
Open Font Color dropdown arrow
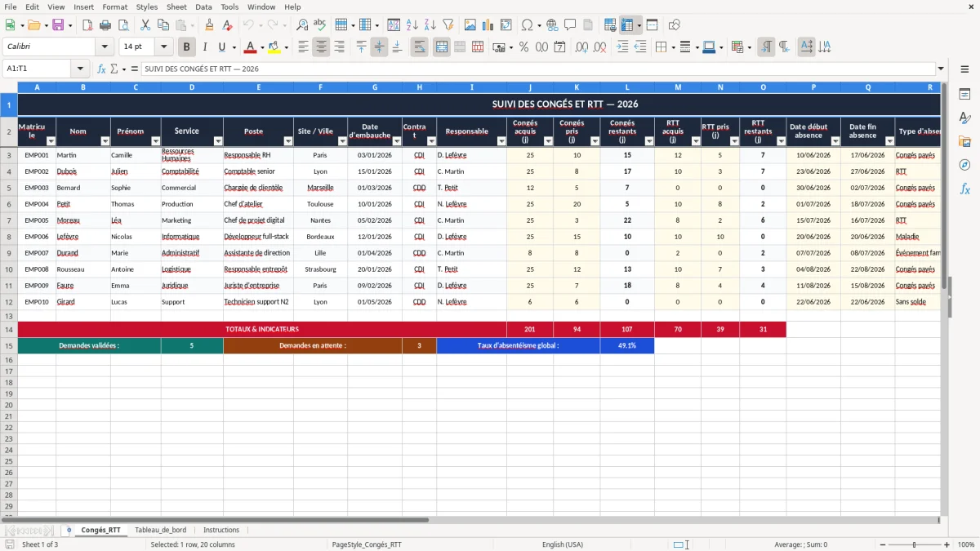tap(262, 47)
